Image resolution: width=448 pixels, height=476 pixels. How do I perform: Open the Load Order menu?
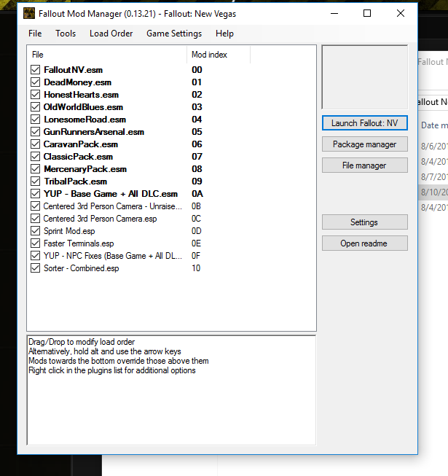111,34
